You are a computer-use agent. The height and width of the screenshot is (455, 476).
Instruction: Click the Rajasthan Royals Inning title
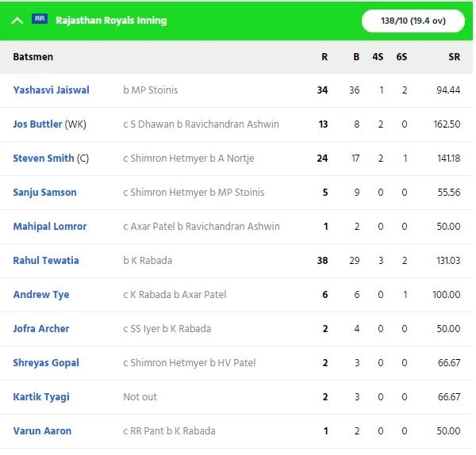[x=111, y=21]
